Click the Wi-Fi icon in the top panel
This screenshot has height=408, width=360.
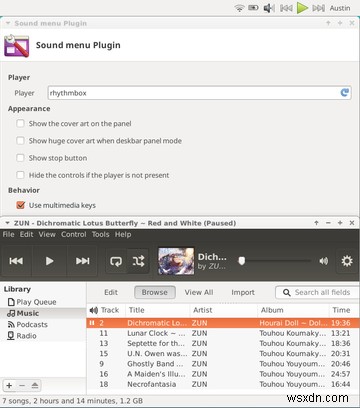pos(239,8)
